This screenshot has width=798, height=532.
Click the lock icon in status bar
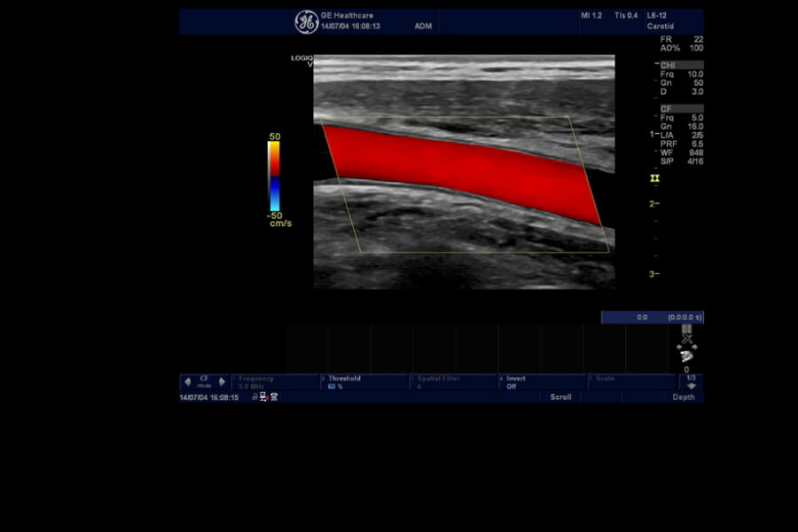click(255, 397)
